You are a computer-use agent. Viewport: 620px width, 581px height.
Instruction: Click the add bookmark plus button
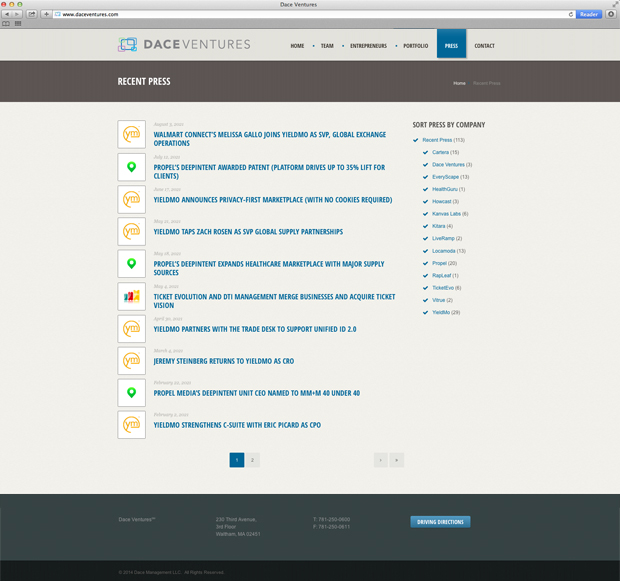pos(46,14)
